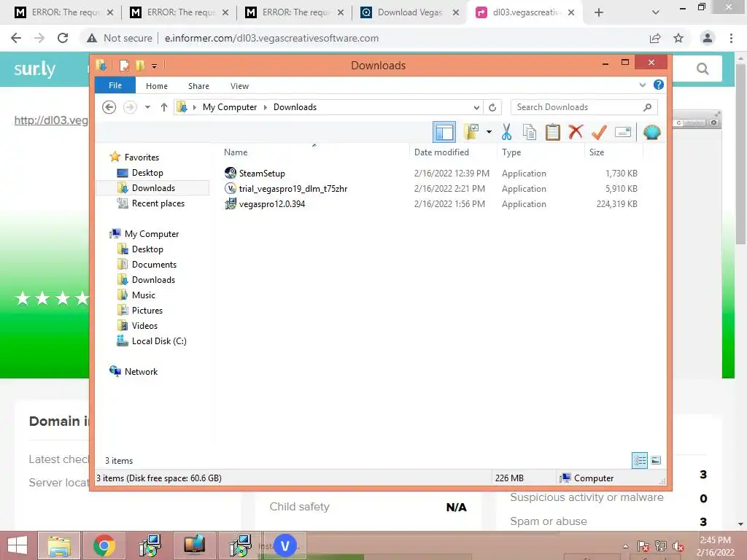Switch to large icons view layout
The image size is (747, 560).
(656, 460)
